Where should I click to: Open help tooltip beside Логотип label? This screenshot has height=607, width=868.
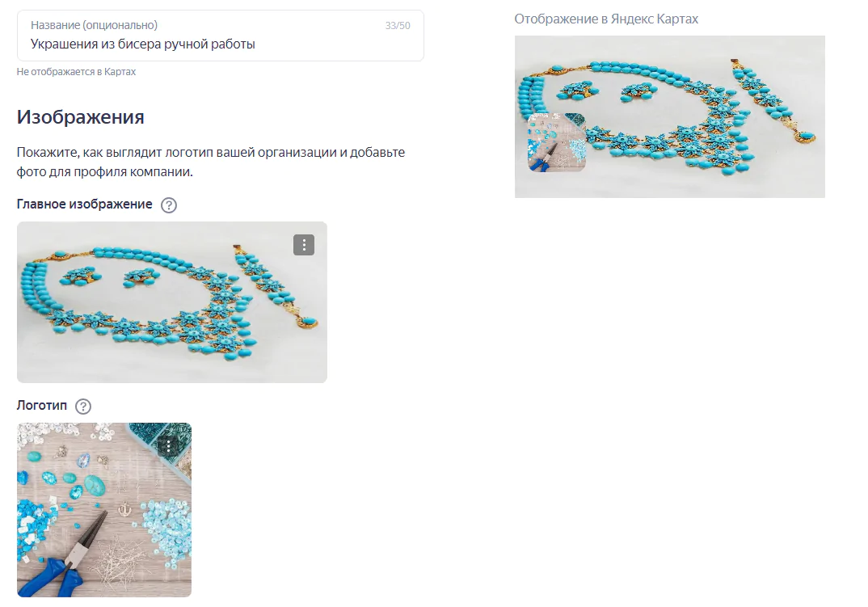[83, 406]
